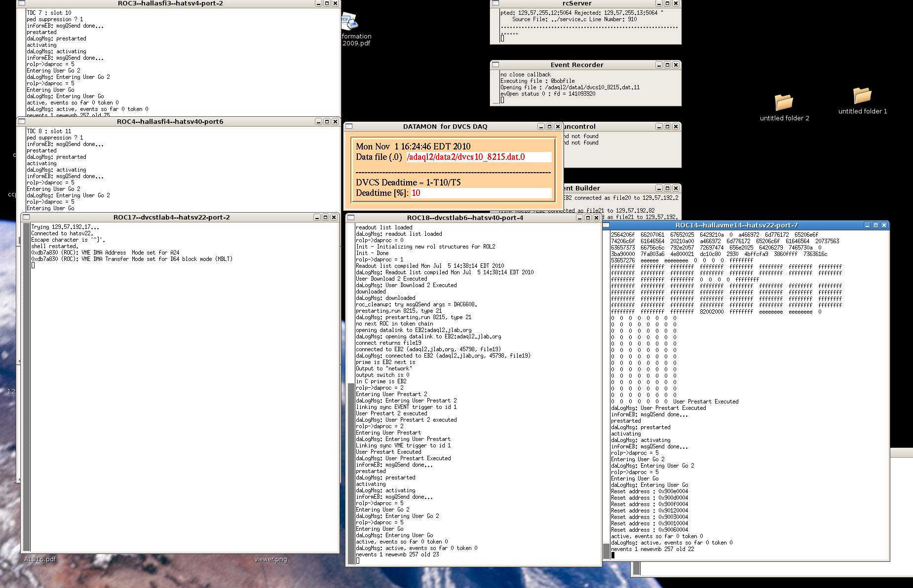913x588 pixels.
Task: Click 'Source File: ../service.c' line in rcServer
Action: (x=574, y=19)
